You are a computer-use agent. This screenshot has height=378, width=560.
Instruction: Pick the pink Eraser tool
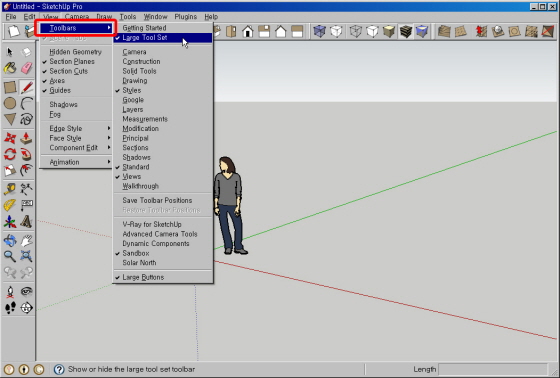click(x=26, y=68)
